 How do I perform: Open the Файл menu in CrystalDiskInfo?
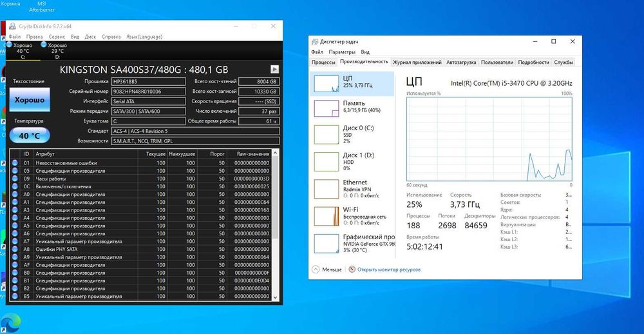point(14,37)
